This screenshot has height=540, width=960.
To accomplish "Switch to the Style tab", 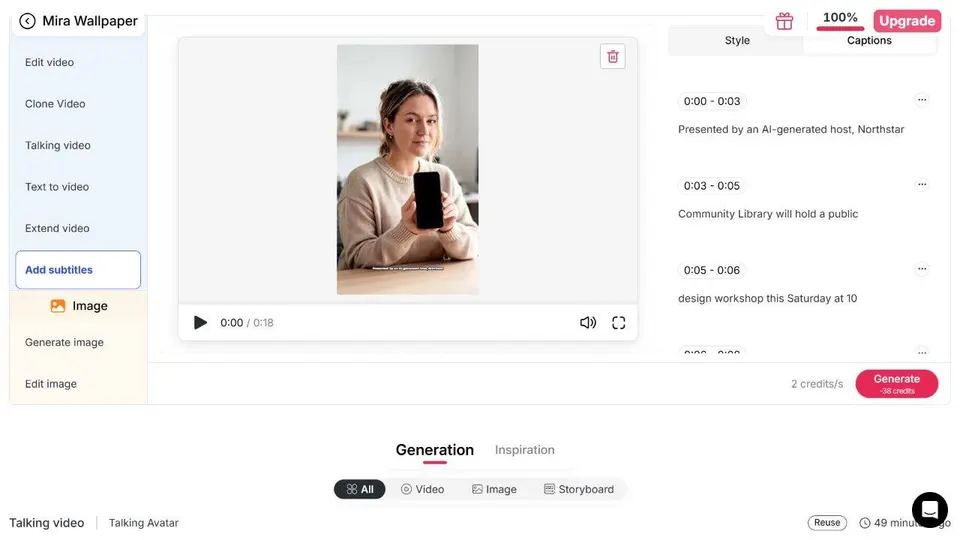I will point(737,40).
